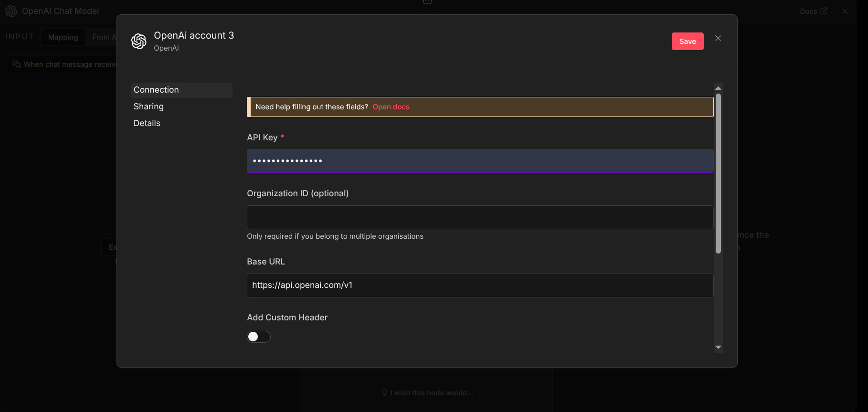Click the chat bubble icon beside 'When chat message received'
The width and height of the screenshot is (868, 412).
pos(16,64)
